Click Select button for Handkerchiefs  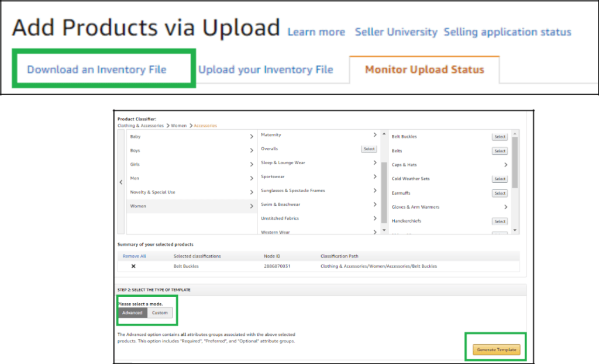pos(500,221)
